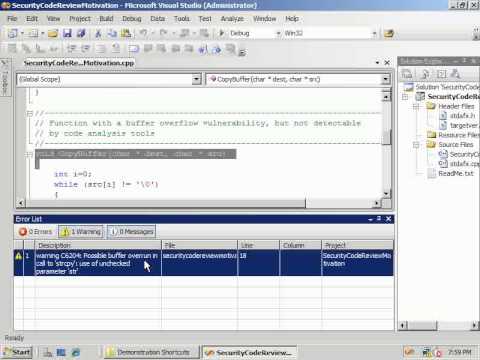The width and height of the screenshot is (480, 360).
Task: Open the Global Scope dropdown arrow
Action: tap(197, 79)
